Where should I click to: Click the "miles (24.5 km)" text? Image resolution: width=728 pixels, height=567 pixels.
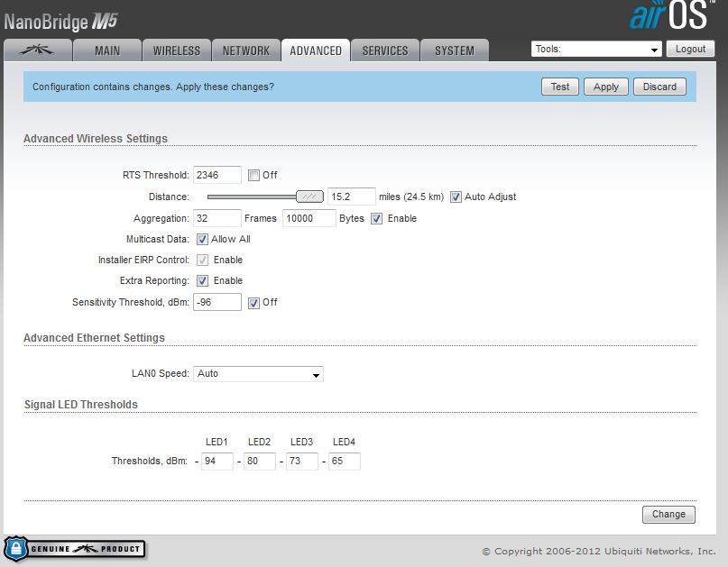point(410,197)
